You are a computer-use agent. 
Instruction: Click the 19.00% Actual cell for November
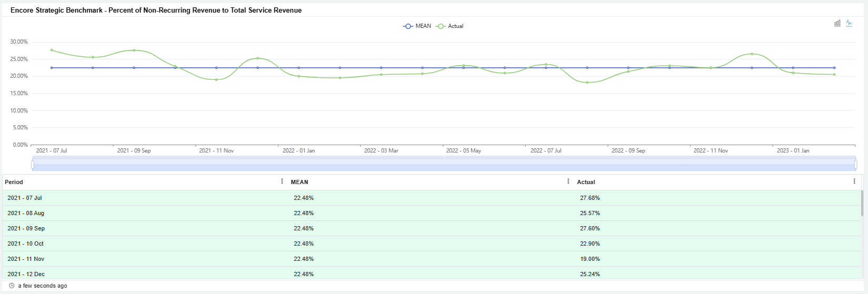coord(590,259)
